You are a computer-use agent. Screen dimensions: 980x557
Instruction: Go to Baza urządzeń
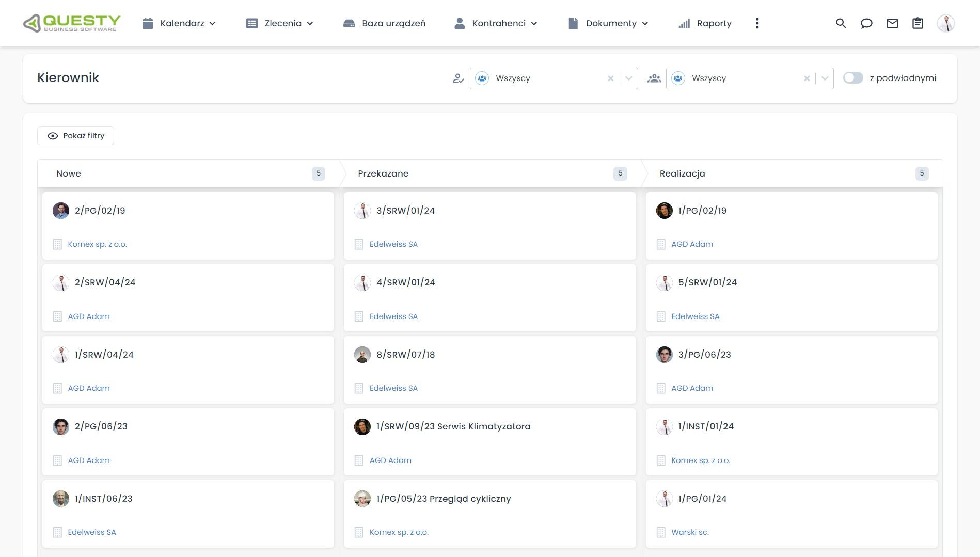tap(385, 23)
